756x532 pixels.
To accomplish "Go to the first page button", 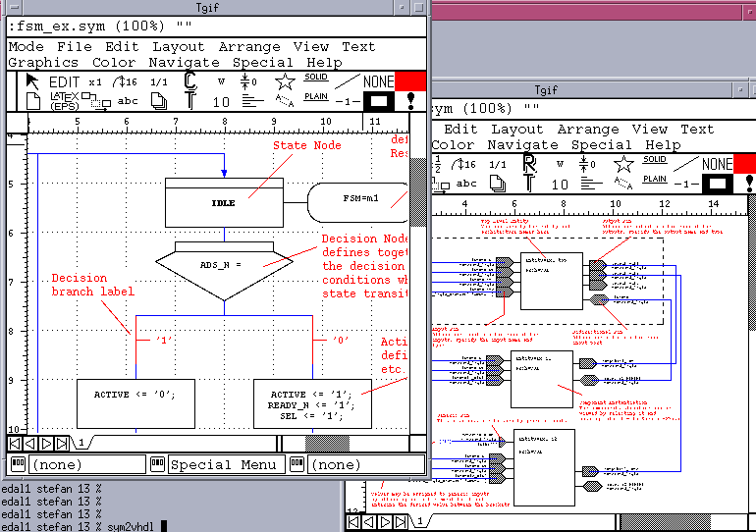I will [x=15, y=443].
